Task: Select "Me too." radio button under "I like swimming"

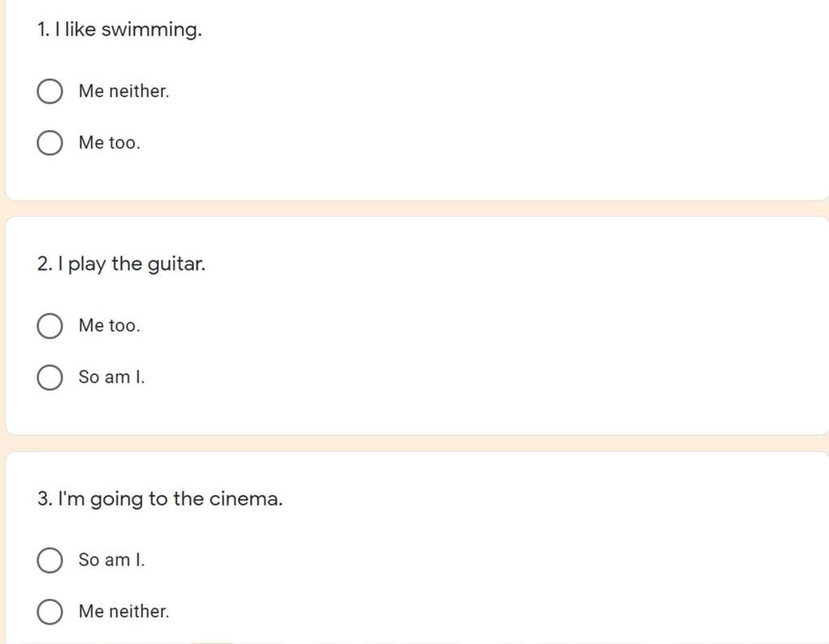Action: click(49, 142)
